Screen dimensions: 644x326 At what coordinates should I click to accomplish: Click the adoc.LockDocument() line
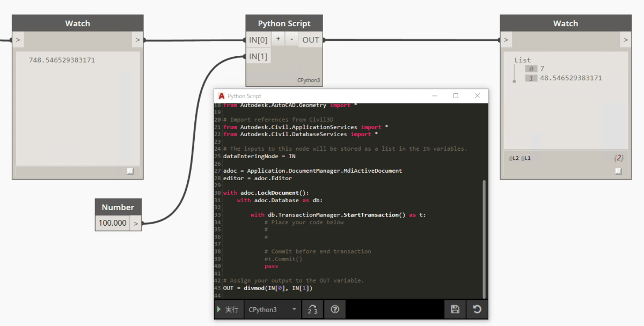point(266,192)
